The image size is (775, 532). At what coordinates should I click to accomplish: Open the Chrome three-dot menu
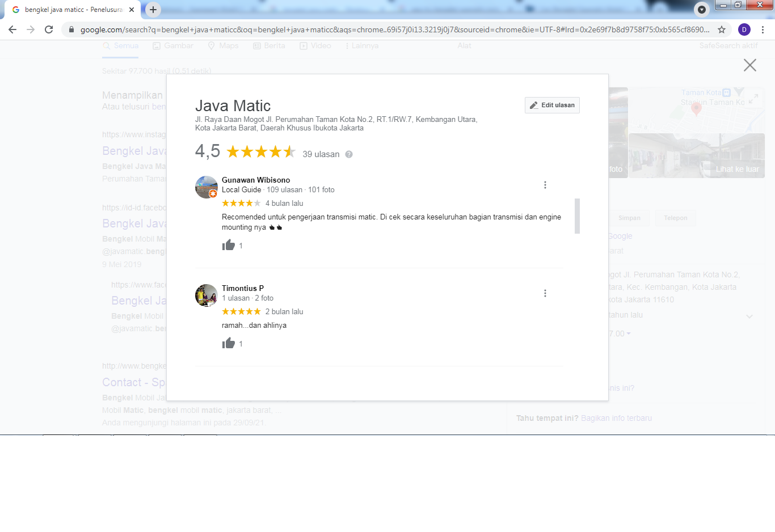tap(763, 29)
